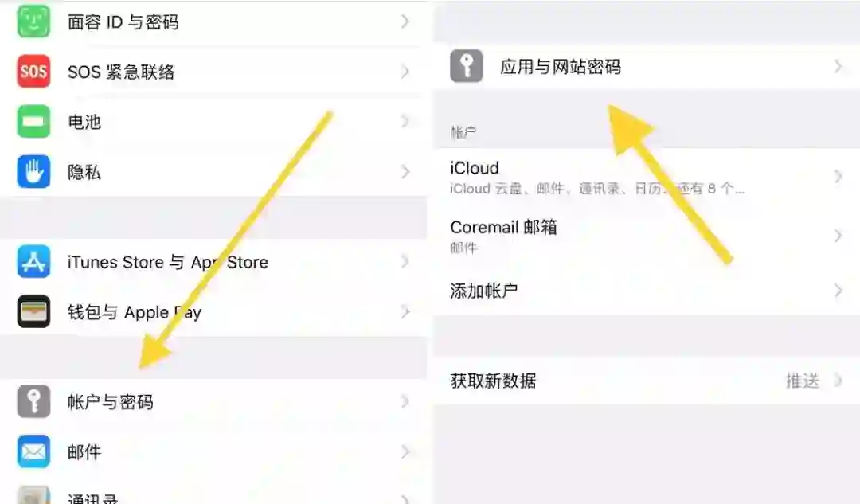Viewport: 860px width, 504px height.
Task: Tap the blue Privacy hand icon
Action: 33,172
